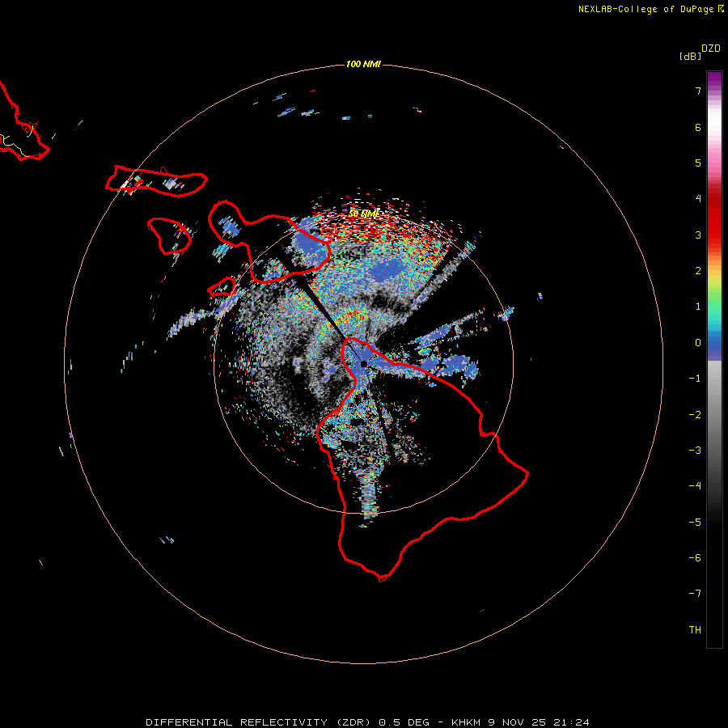728x728 pixels.
Task: Click the DZD colorbar title label
Action: 711,49
